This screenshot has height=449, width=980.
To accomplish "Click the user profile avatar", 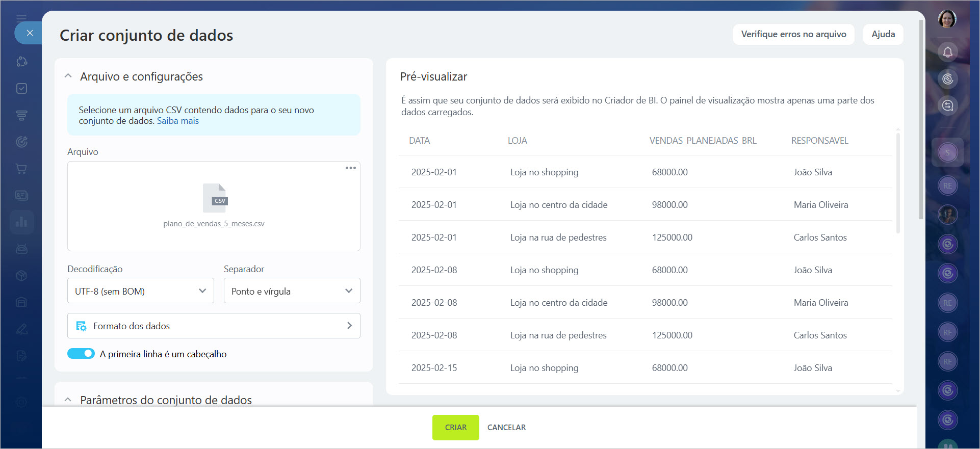I will (x=947, y=19).
